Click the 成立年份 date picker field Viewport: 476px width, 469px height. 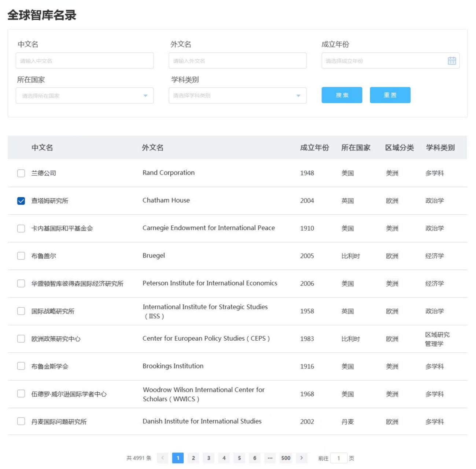click(390, 61)
